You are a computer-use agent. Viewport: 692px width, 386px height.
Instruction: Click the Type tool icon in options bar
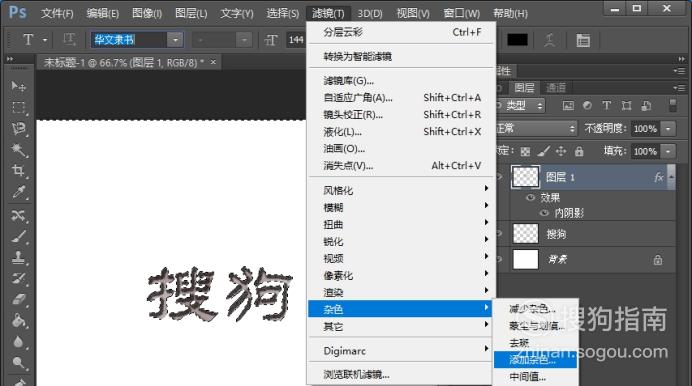coord(28,40)
